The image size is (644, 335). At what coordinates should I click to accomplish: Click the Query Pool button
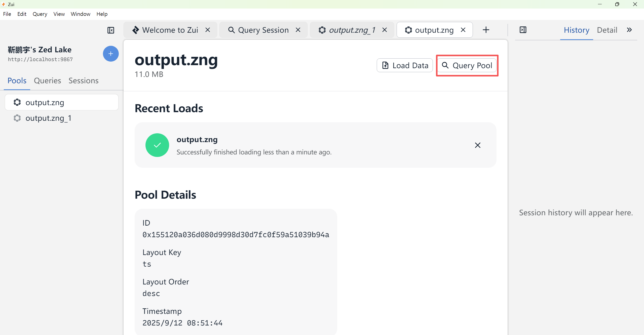pos(467,65)
